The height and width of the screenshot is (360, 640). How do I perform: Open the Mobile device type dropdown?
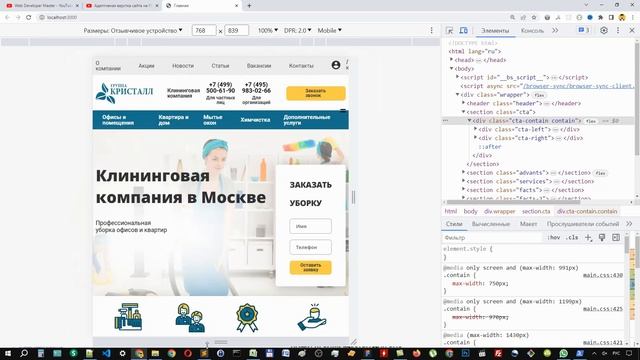tap(329, 31)
